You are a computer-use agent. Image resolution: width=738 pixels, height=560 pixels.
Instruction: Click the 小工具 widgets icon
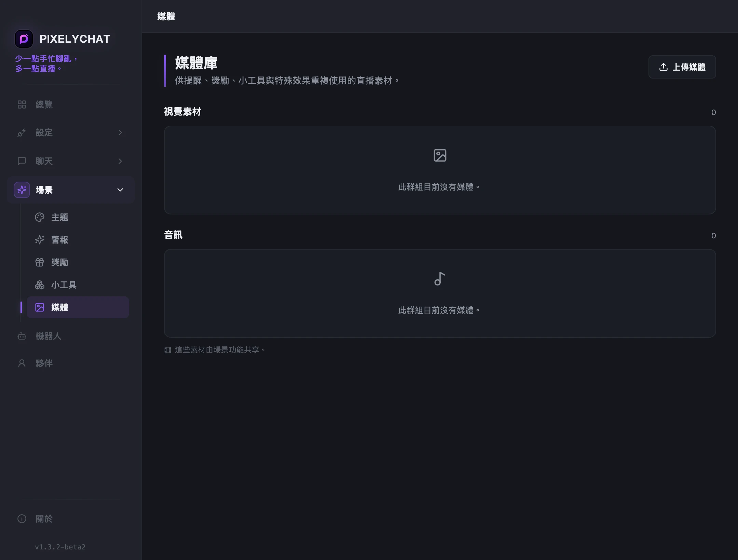40,285
